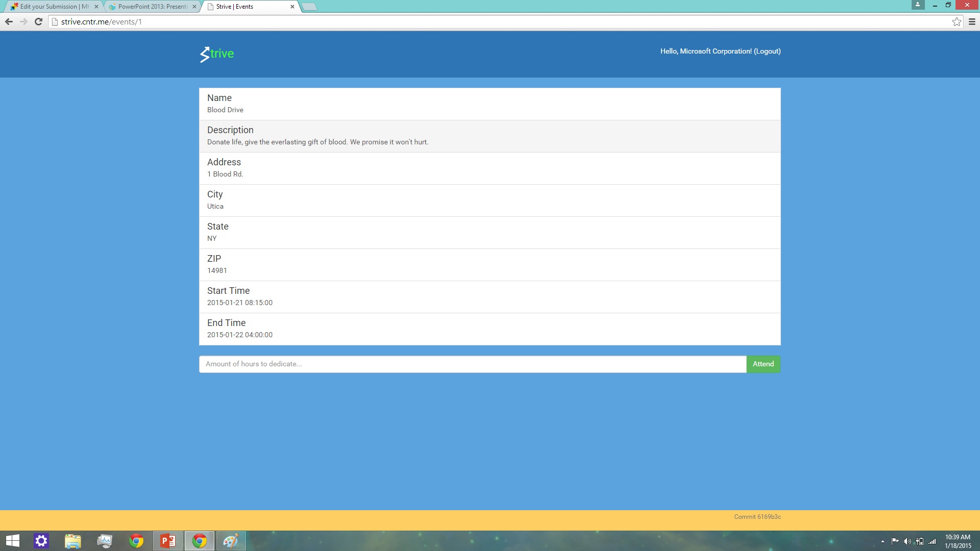Click the Logout link

coord(767,51)
